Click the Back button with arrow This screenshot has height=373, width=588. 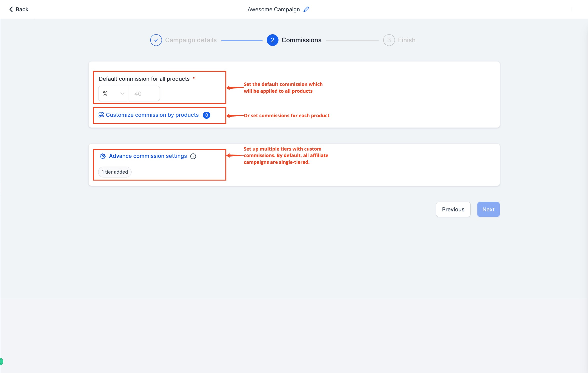pyautogui.click(x=19, y=9)
